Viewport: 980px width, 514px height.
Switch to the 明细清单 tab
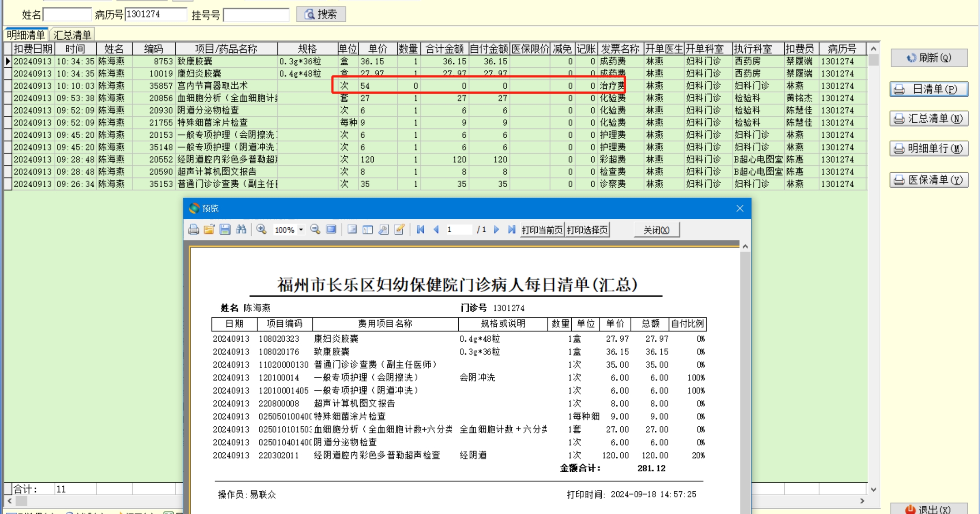point(26,35)
